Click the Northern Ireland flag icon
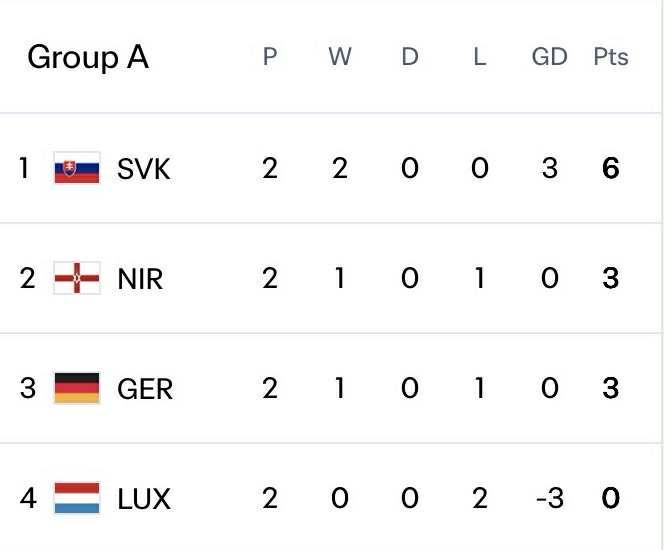This screenshot has width=664, height=550. point(77,279)
